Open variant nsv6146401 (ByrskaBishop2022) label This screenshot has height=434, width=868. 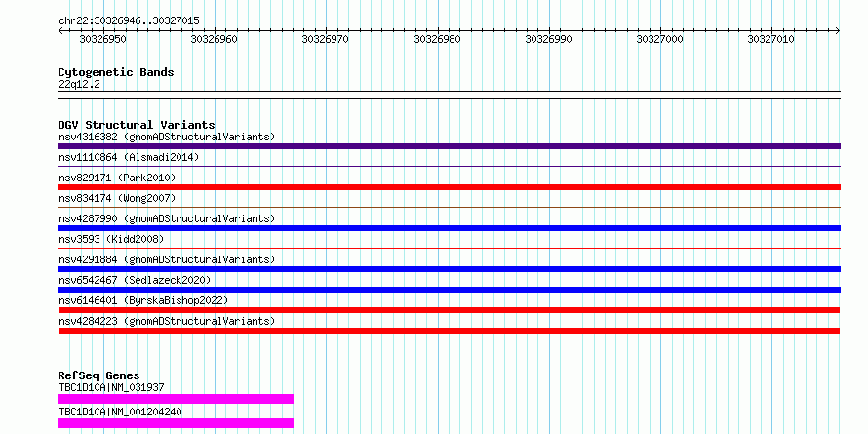pyautogui.click(x=143, y=300)
